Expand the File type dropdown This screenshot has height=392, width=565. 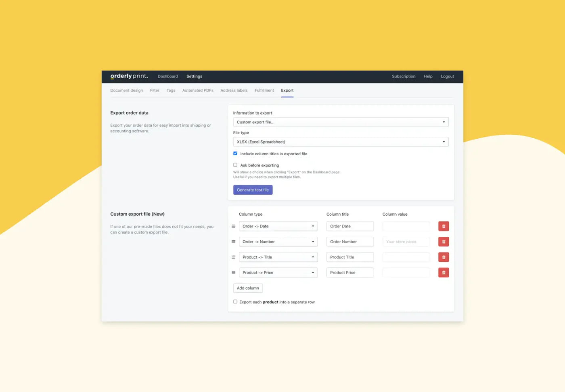[x=341, y=142]
